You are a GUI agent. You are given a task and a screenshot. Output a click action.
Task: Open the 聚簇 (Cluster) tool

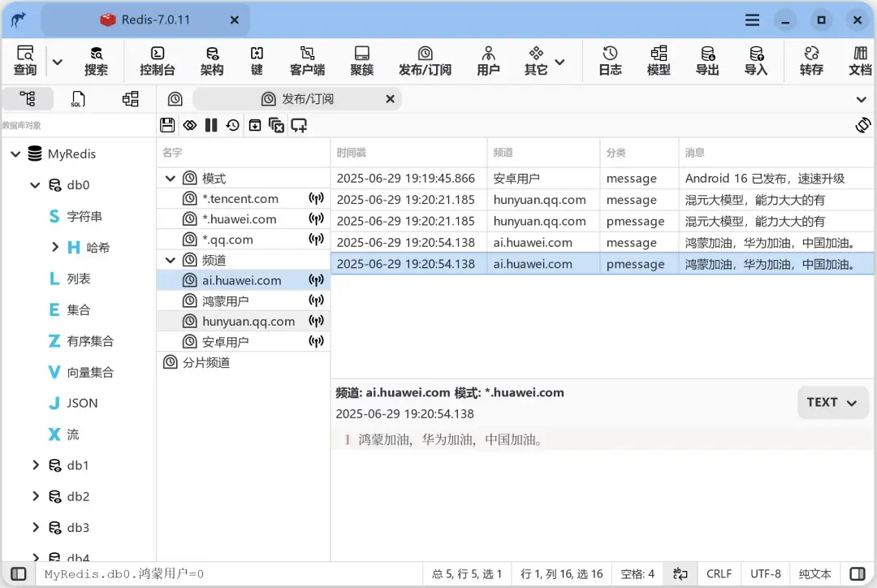click(362, 60)
